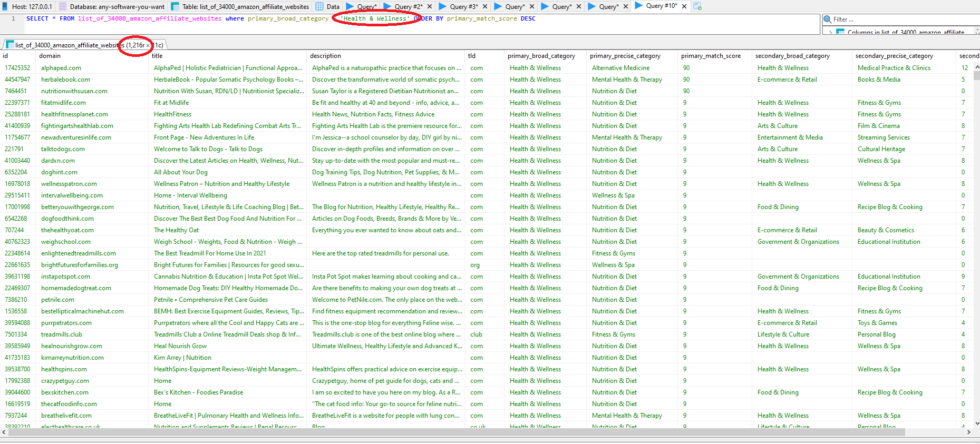The width and height of the screenshot is (980, 444).
Task: Select the thehealthyoat.com domain cell
Action: click(92, 230)
